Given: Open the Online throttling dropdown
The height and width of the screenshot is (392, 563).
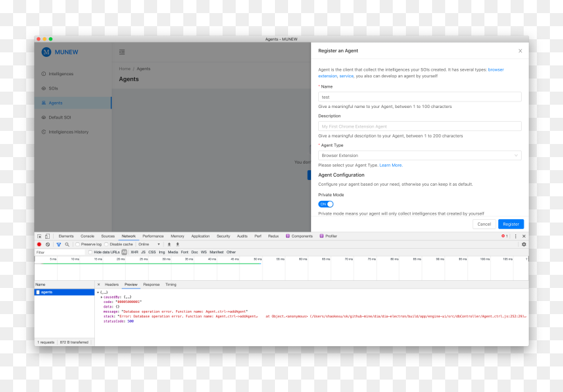Looking at the screenshot, I should point(149,245).
